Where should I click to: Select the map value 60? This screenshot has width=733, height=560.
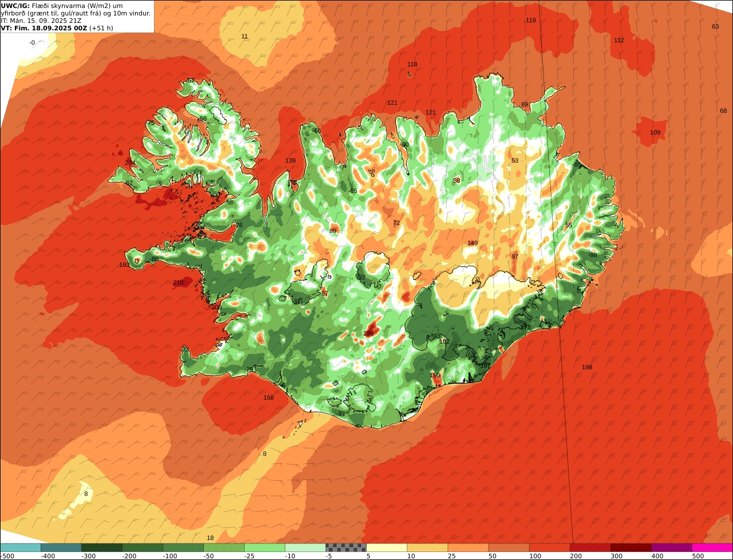click(x=405, y=144)
